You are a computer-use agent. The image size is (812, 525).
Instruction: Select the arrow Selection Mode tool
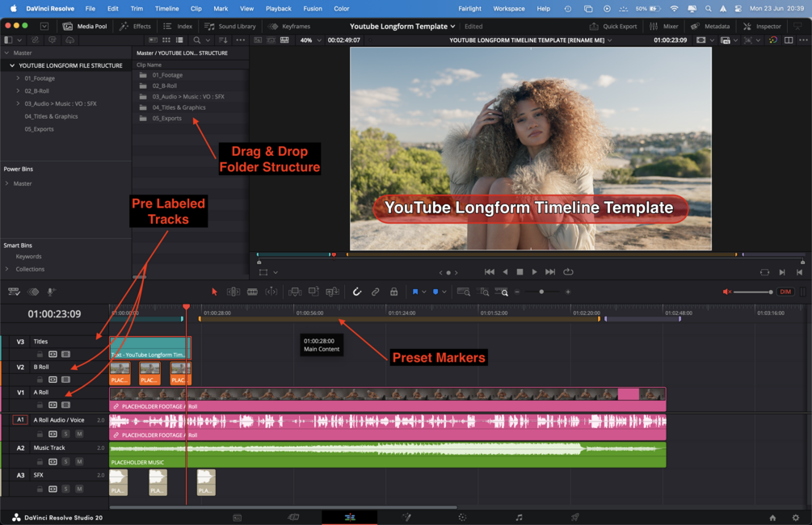(x=214, y=292)
